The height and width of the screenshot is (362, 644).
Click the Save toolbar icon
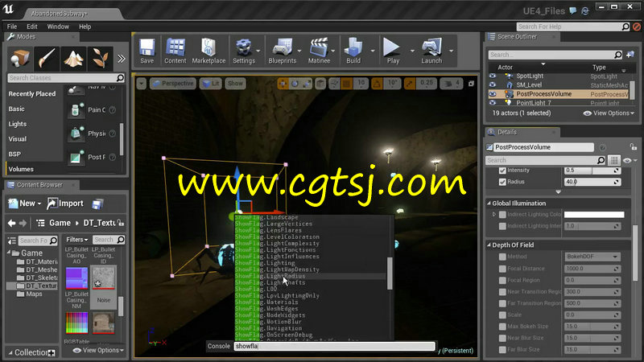[x=147, y=51]
